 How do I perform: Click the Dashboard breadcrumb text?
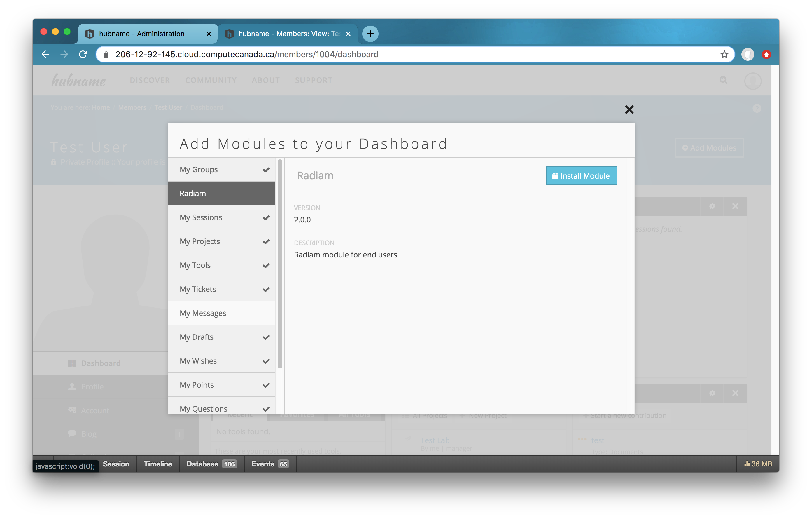tap(206, 107)
